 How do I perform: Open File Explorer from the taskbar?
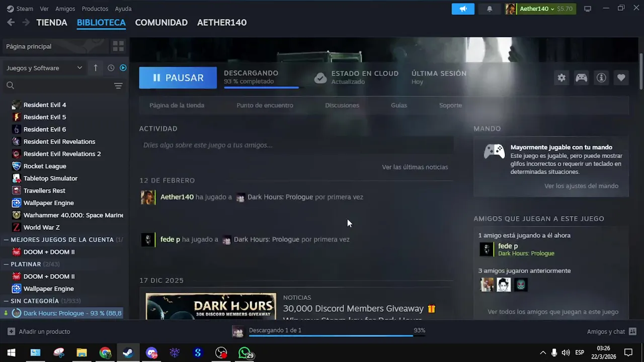(x=82, y=353)
